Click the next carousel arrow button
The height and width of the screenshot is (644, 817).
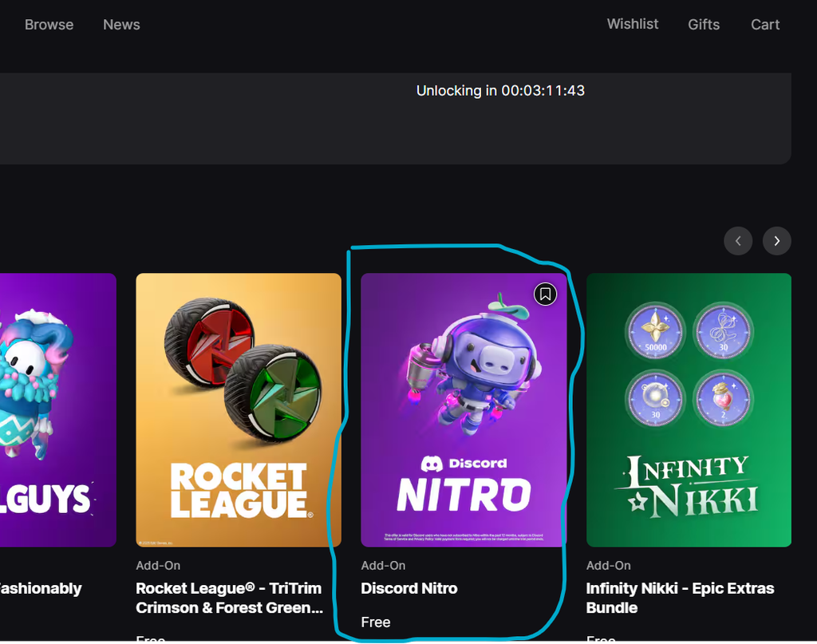pos(777,241)
